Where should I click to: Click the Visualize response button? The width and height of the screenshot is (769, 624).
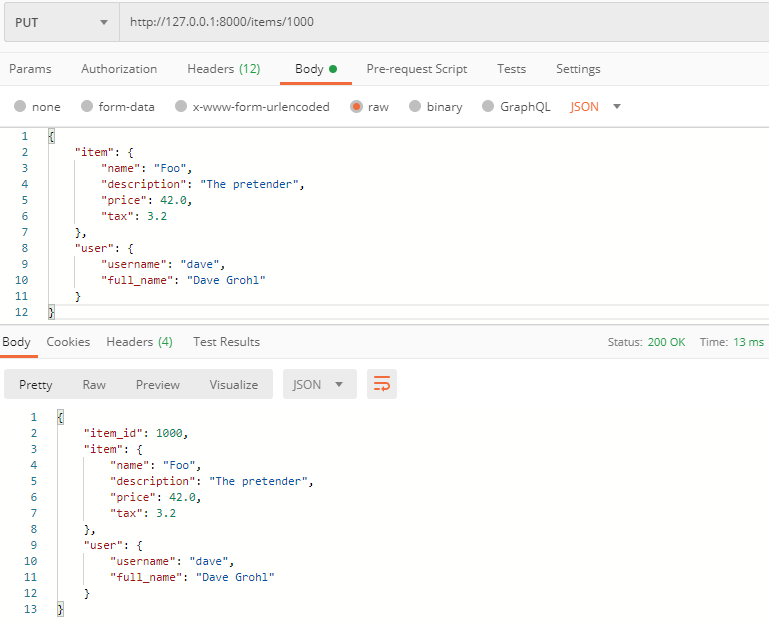coord(233,384)
